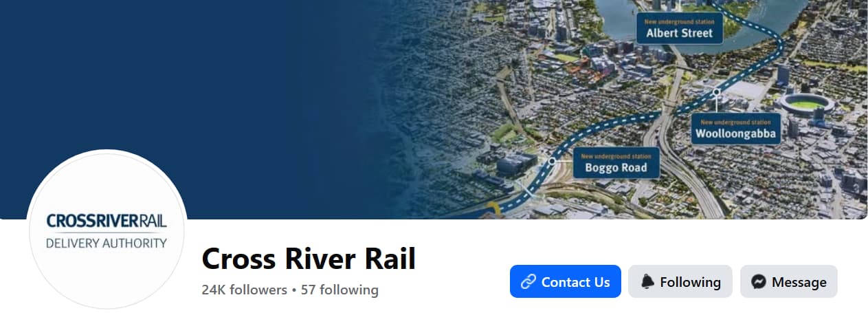Screen dimensions: 868x313
Task: Click the bell icon on Following button
Action: tap(647, 281)
